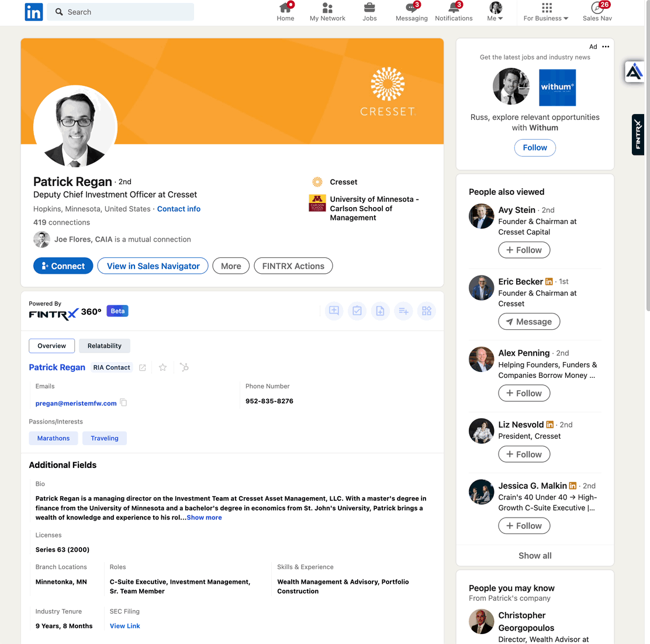The width and height of the screenshot is (650, 644).
Task: Open My Network icon
Action: [x=327, y=8]
